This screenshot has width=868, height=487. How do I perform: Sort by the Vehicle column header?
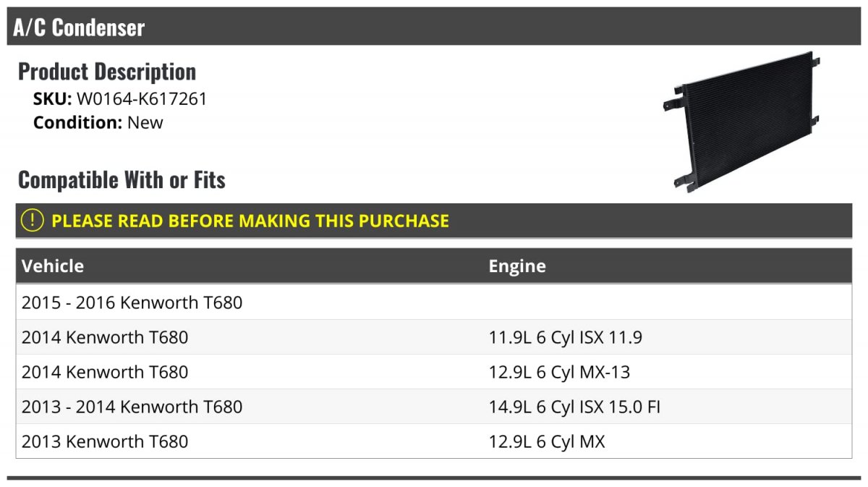53,266
